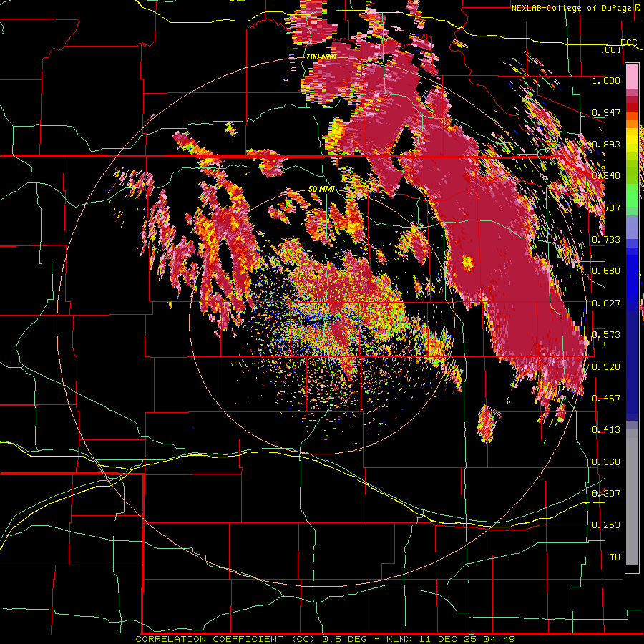644x644 pixels.
Task: Select the 1.000 color scale value
Action: 606,80
